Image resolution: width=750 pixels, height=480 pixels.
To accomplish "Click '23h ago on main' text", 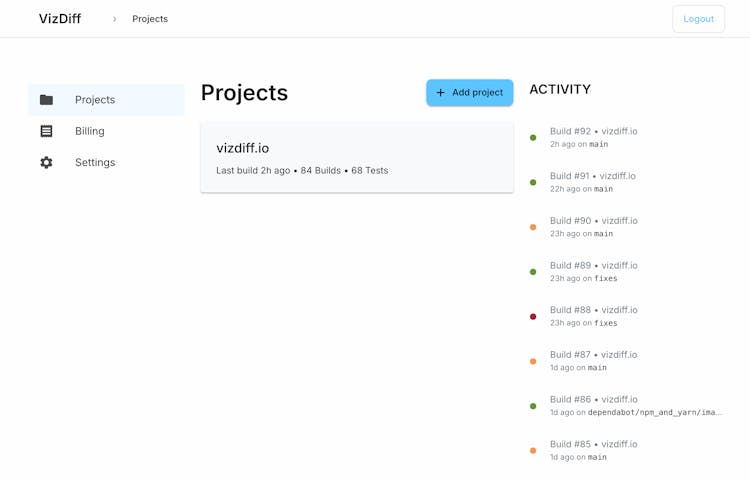I will (581, 234).
